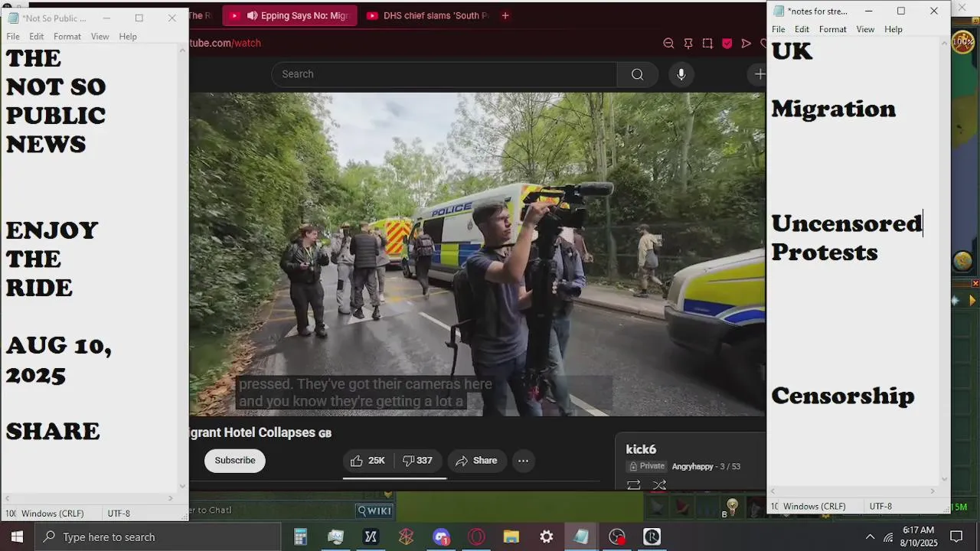980x551 pixels.
Task: Open Edit menu in notes for stream Notepad
Action: (802, 29)
